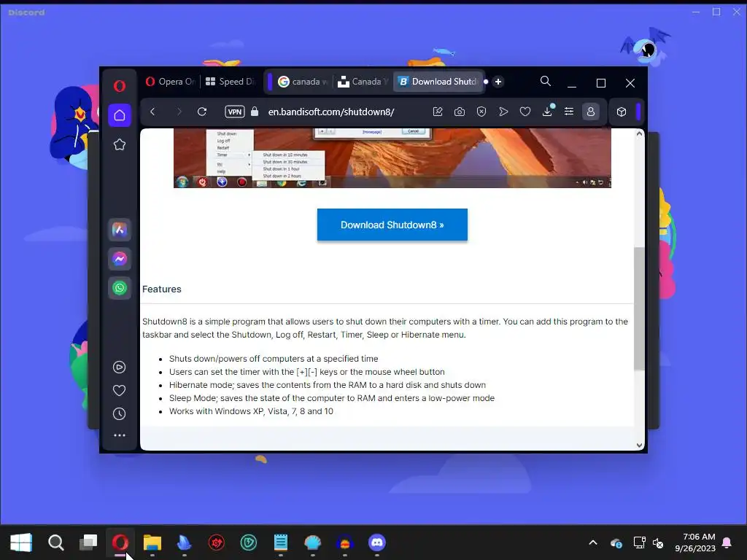Switch to the Google canada tab
Viewport: 747px width, 560px height.
(303, 82)
